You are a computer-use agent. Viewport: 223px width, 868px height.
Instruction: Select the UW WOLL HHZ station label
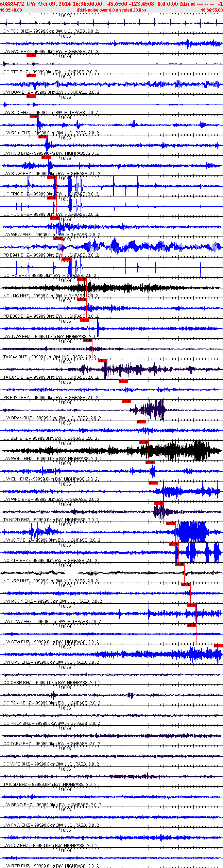[18, 459]
